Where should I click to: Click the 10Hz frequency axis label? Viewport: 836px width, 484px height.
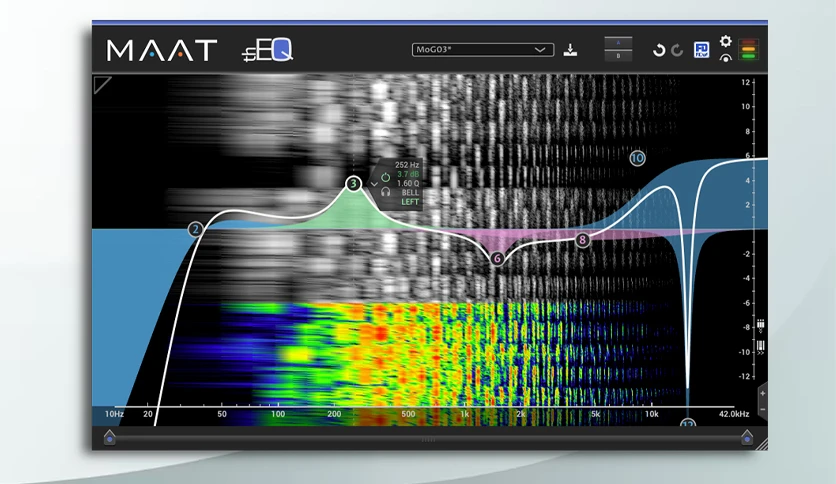[x=114, y=414]
